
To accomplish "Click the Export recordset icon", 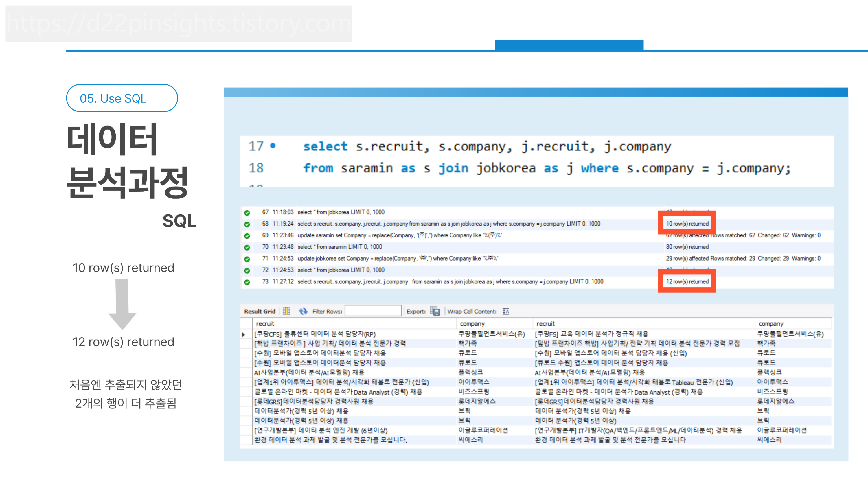I will [x=435, y=311].
